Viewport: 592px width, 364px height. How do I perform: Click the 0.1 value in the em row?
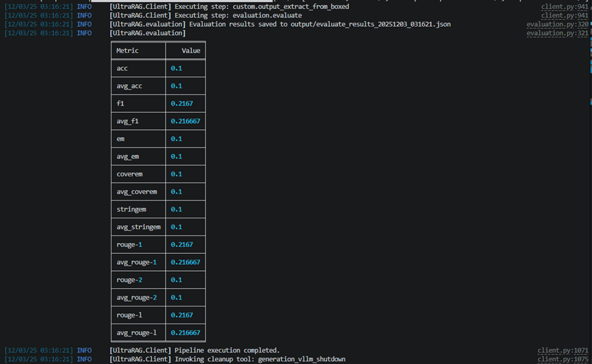click(x=177, y=139)
